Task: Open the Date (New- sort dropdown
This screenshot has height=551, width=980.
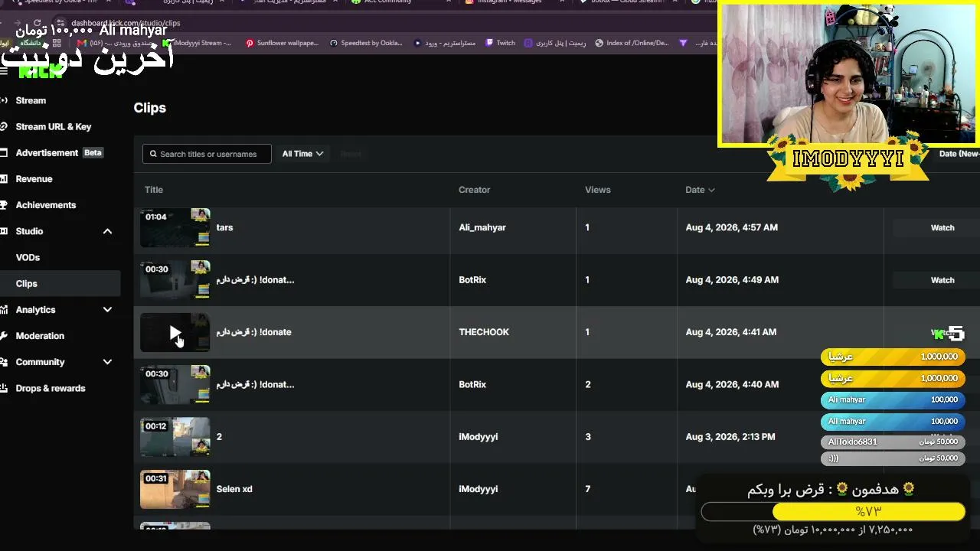Action: [959, 154]
